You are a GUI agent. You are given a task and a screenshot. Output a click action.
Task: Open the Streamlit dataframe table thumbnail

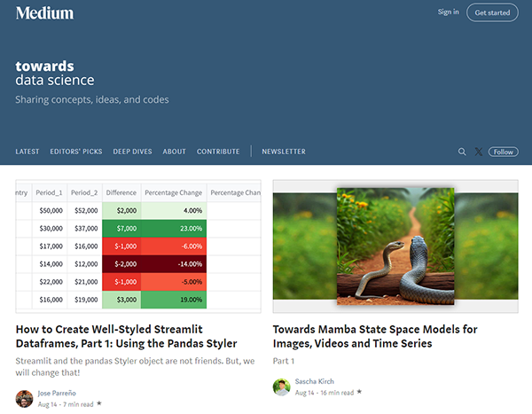pos(138,246)
